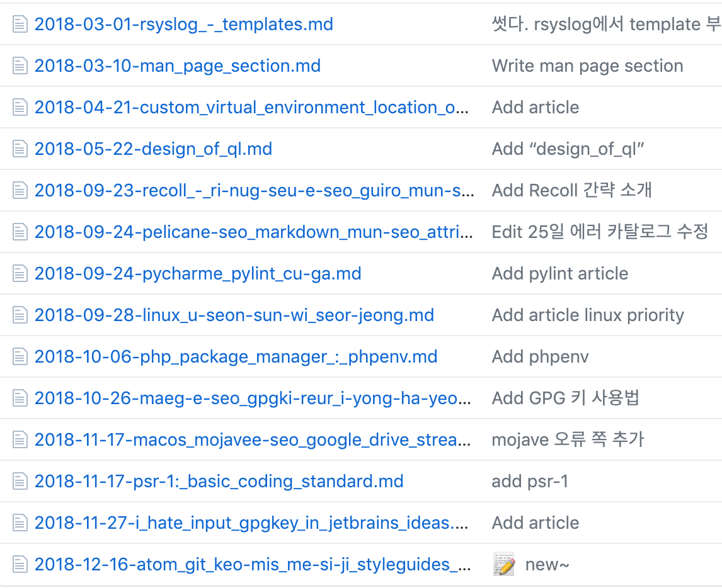
Task: Open 2018-03-10-man_page_section.md file
Action: [x=177, y=66]
